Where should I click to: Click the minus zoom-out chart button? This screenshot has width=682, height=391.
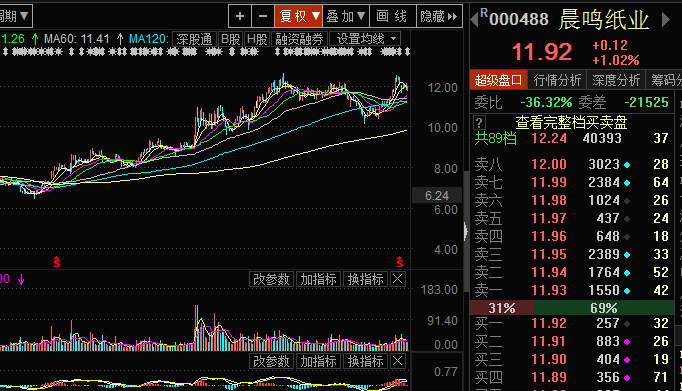(x=263, y=17)
